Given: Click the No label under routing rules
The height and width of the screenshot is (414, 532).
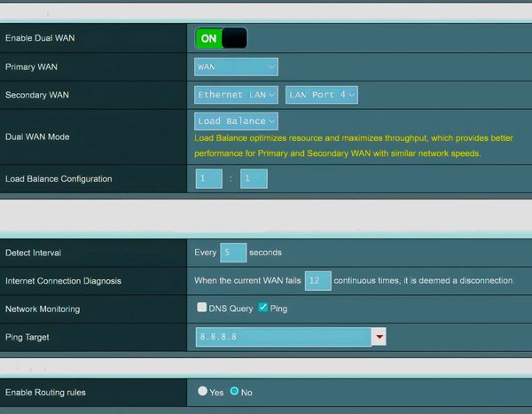Looking at the screenshot, I should click(x=246, y=392).
